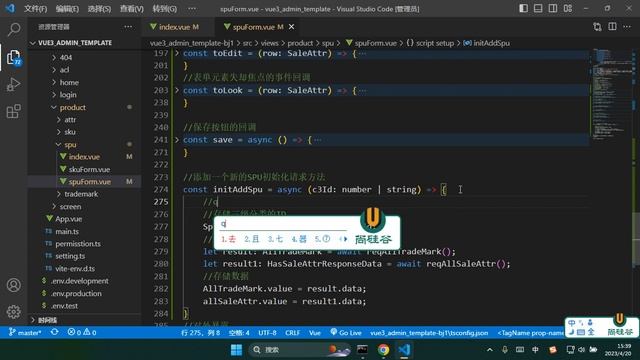Open permisstion.ts file
The height and width of the screenshot is (360, 640).
point(78,244)
